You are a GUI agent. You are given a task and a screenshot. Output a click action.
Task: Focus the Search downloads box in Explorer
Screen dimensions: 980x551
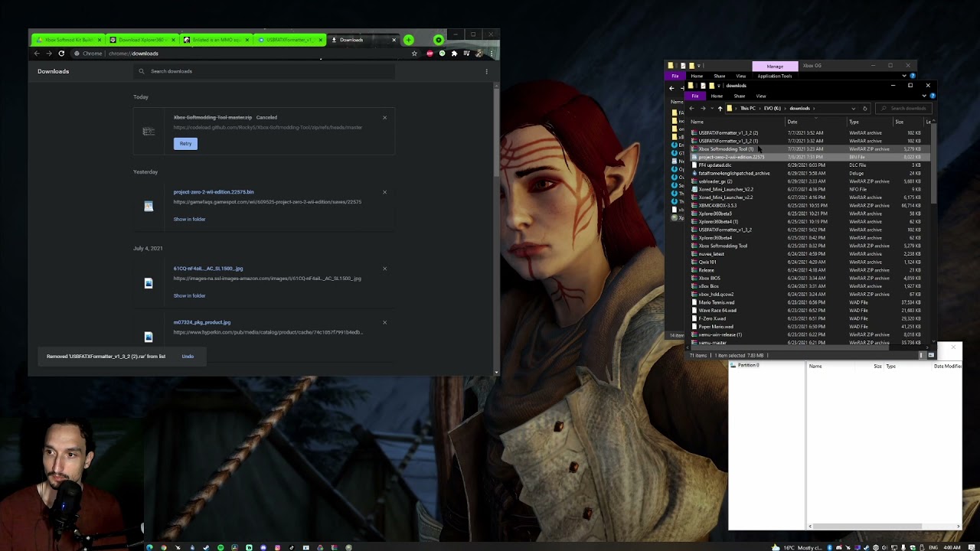click(x=903, y=108)
